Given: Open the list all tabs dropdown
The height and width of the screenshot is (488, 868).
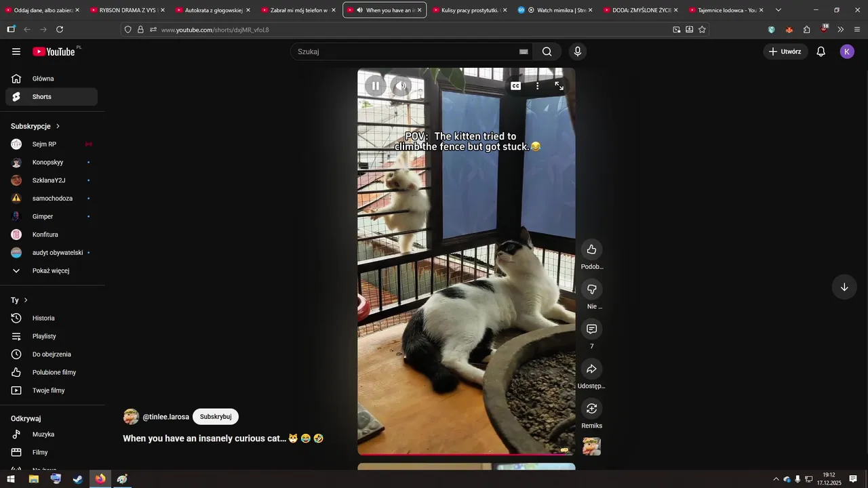Looking at the screenshot, I should (x=778, y=10).
